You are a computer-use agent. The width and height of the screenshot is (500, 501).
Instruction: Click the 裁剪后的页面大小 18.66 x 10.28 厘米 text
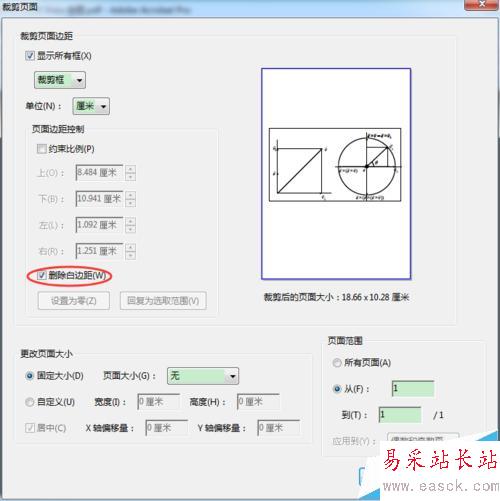coord(336,297)
